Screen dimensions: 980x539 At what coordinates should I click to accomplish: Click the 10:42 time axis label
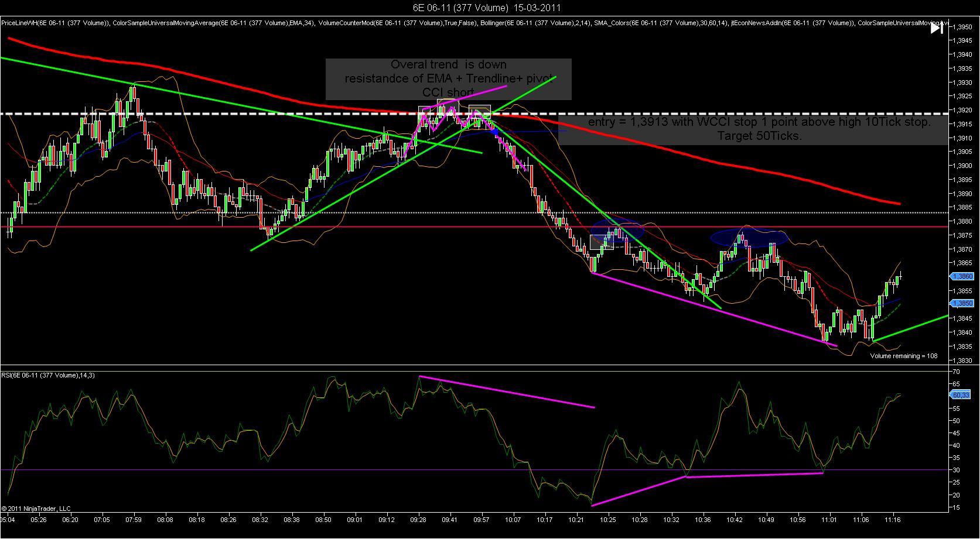point(735,519)
